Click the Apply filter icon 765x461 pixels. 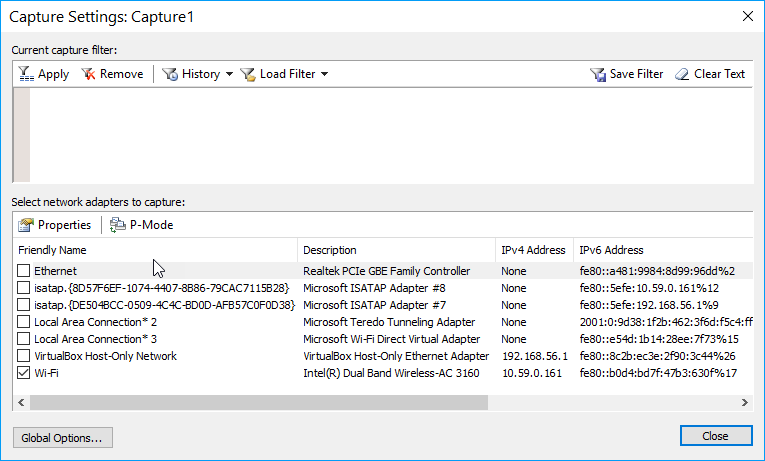26,74
